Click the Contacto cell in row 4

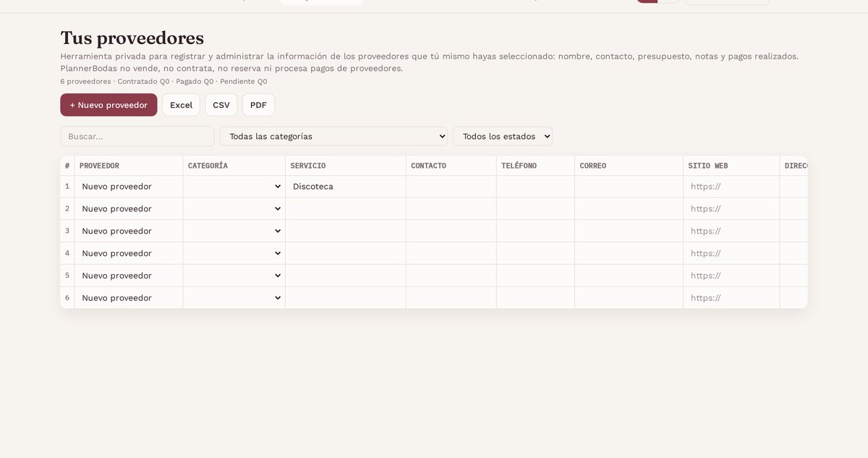(451, 253)
